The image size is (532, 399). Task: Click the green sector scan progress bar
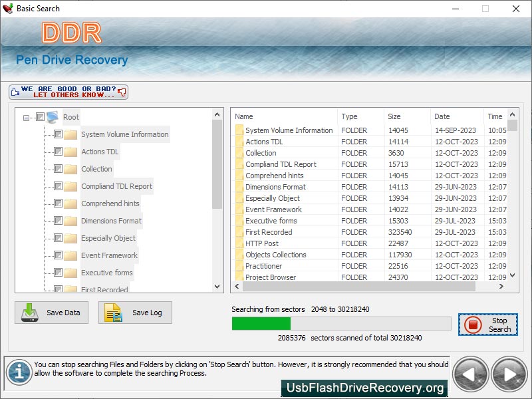coord(261,323)
